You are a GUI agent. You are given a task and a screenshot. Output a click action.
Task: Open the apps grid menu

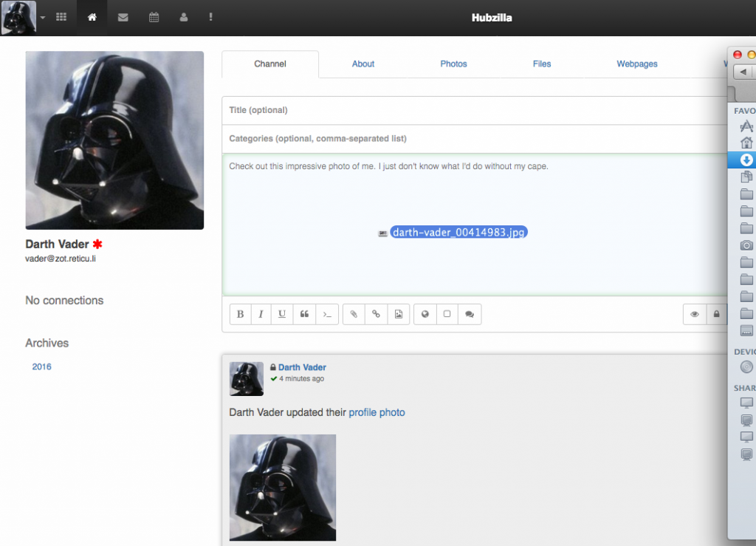pos(61,17)
